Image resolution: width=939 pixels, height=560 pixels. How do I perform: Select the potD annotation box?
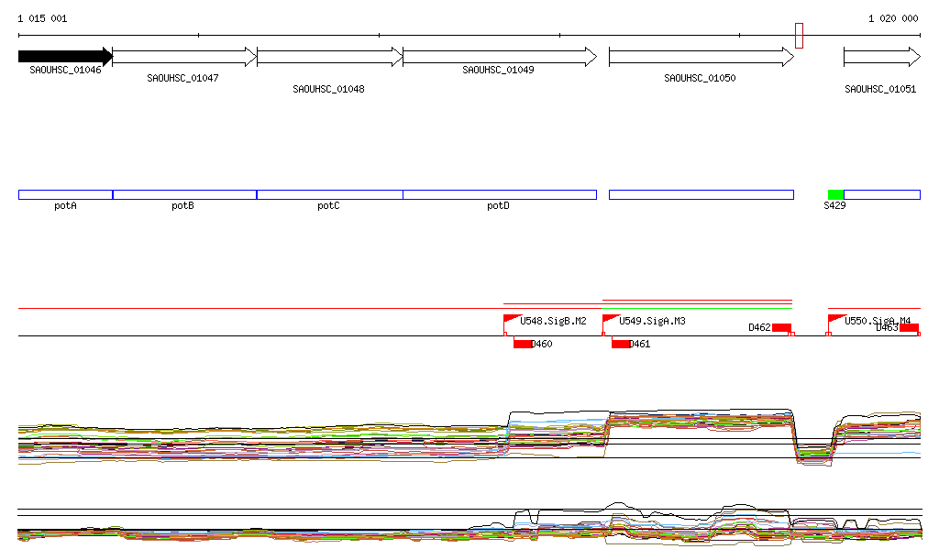(499, 194)
